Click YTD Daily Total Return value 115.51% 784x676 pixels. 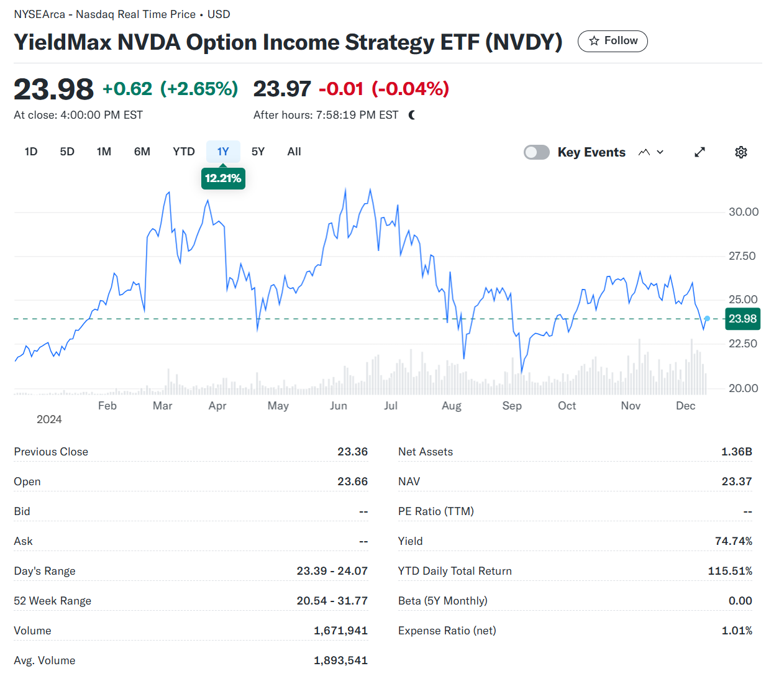730,571
